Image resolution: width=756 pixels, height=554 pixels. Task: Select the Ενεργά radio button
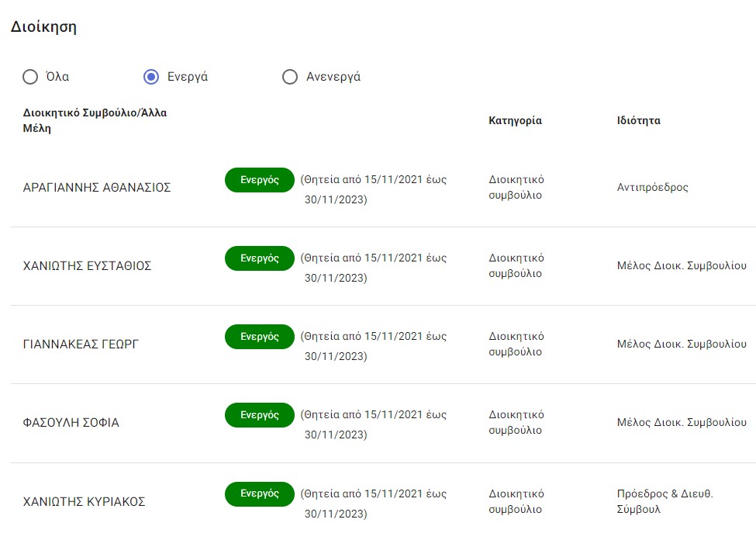pyautogui.click(x=152, y=77)
